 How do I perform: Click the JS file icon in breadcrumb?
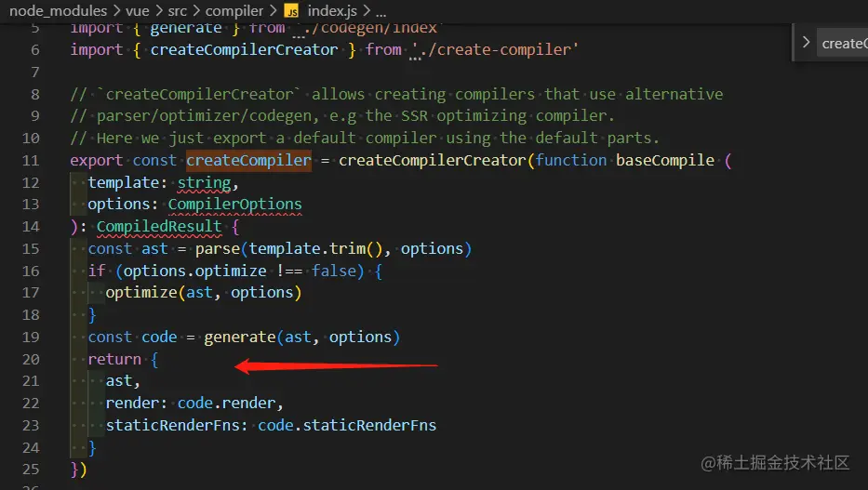pyautogui.click(x=291, y=11)
